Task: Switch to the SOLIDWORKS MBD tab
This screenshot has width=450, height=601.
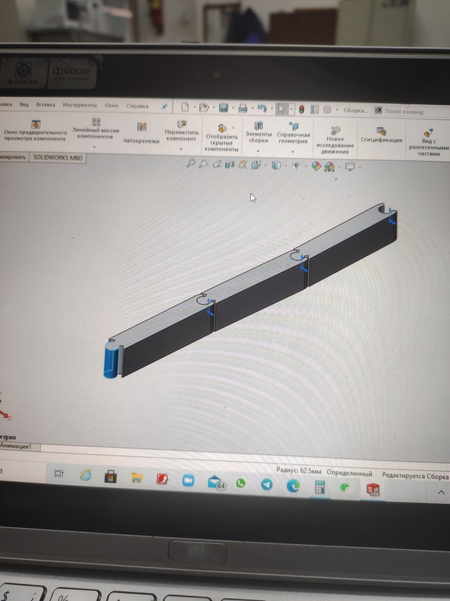Action: (58, 158)
